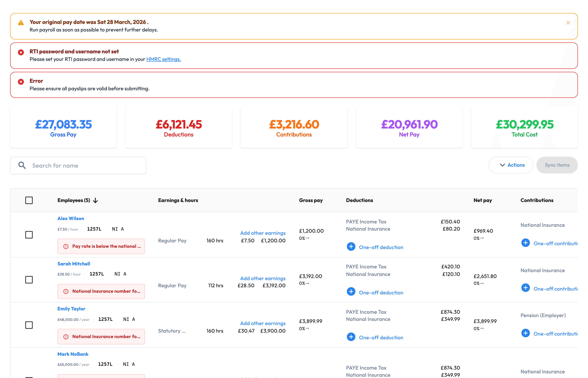The image size is (588, 378).
Task: Click Emily Taylor's Pension (Employer) contribution
Action: [x=543, y=315]
